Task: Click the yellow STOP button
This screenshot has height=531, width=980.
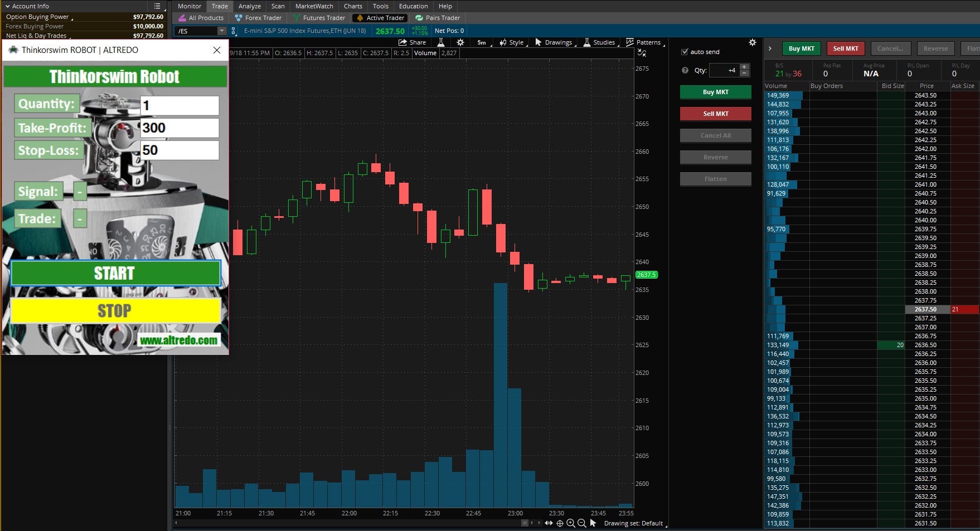Action: point(115,310)
